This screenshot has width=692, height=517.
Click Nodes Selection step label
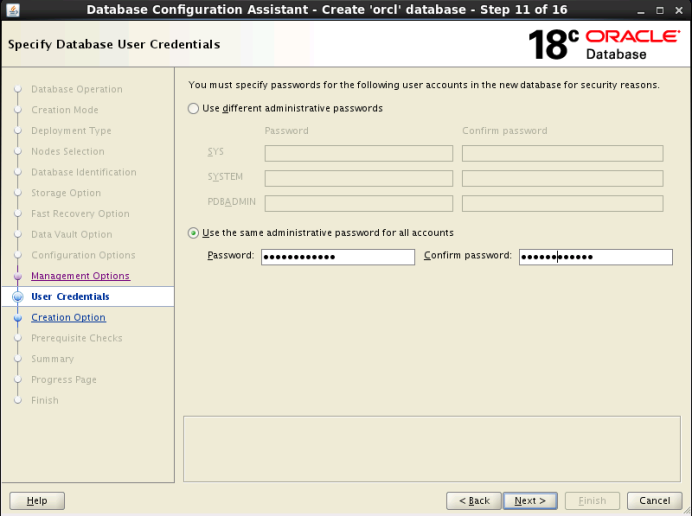pyautogui.click(x=68, y=151)
